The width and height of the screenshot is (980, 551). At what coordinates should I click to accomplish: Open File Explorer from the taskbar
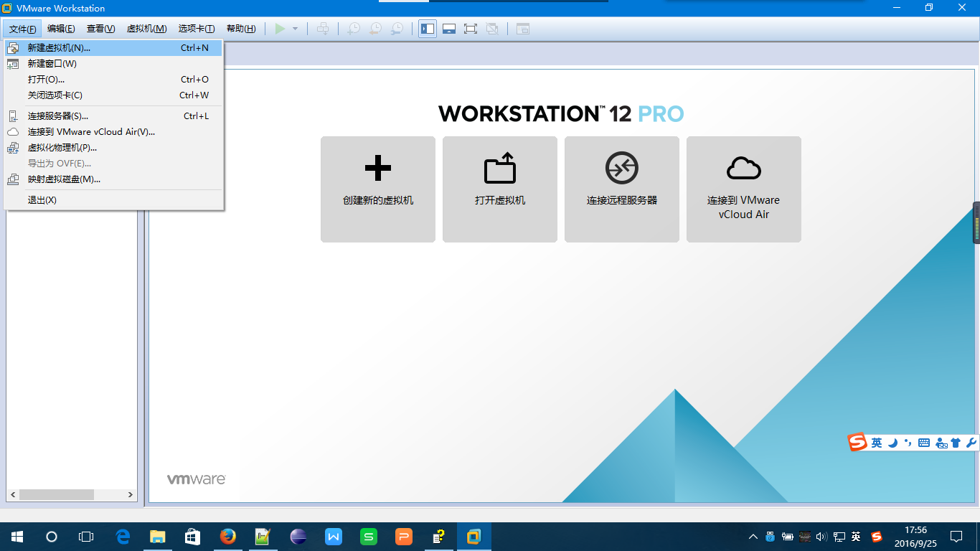pyautogui.click(x=157, y=537)
